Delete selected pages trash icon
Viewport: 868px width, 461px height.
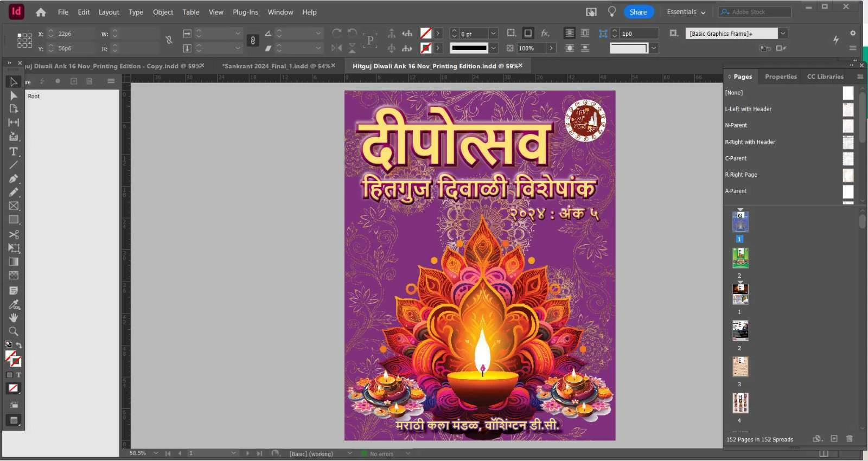point(850,439)
